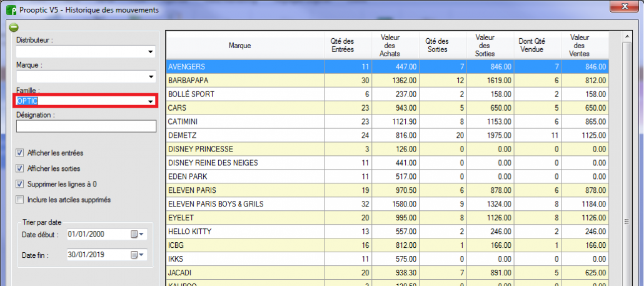Click the 970.50 value in ELEVEN PARIS row
Image resolution: width=644 pixels, height=286 pixels.
(405, 190)
